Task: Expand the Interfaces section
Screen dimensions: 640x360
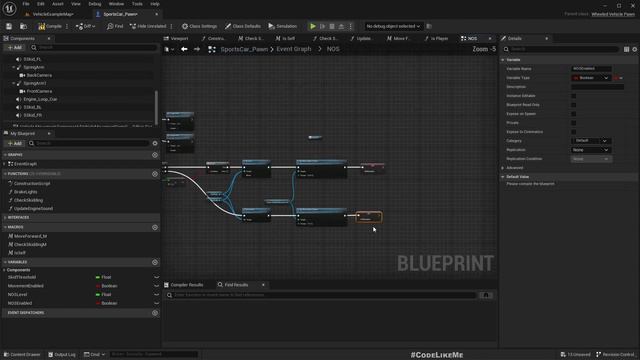Action: pyautogui.click(x=5, y=218)
